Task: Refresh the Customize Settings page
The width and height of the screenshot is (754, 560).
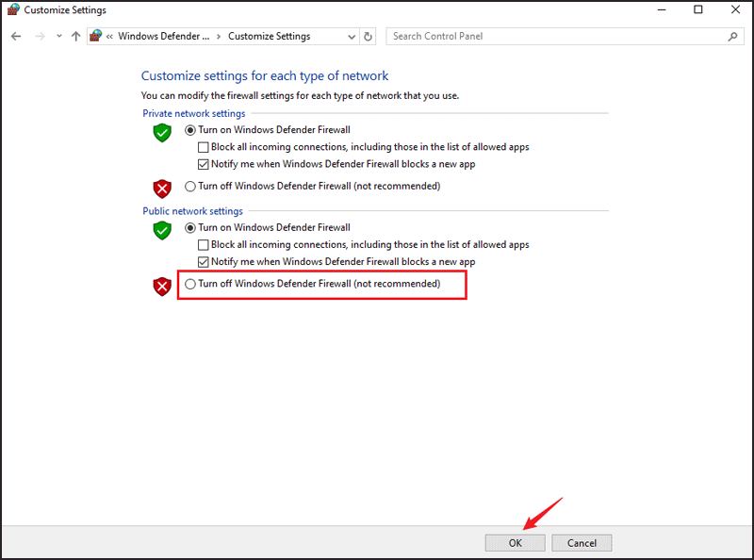Action: coord(368,37)
